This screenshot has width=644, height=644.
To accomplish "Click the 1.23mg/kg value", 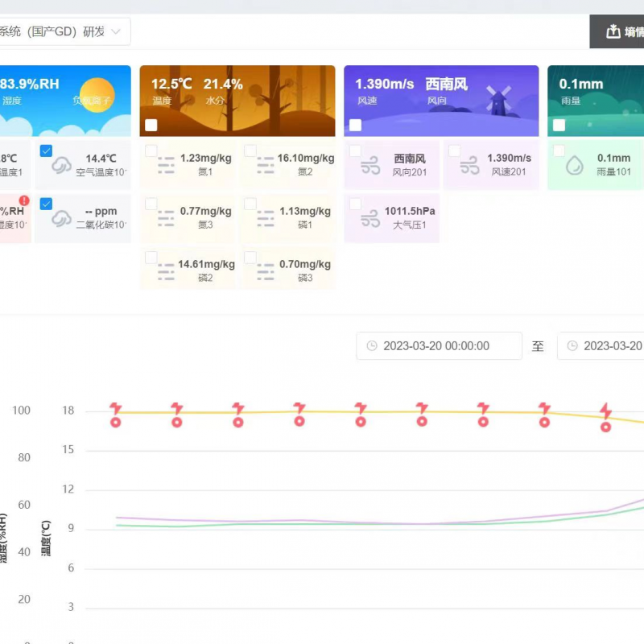I will 206,158.
